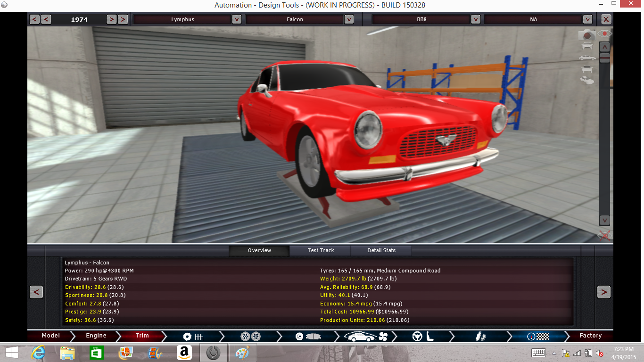644x362 pixels.
Task: Open the steering and seat interior step
Action: 423,336
